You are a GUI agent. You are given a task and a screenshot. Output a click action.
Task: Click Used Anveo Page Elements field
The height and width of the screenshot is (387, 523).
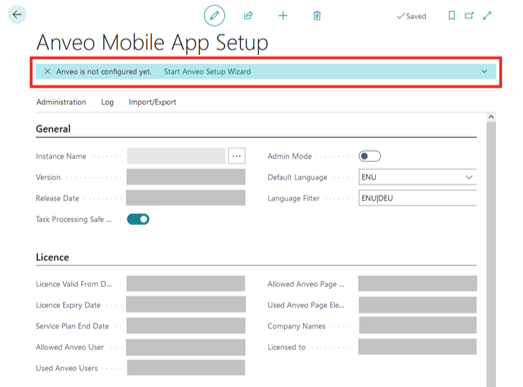[x=418, y=305]
